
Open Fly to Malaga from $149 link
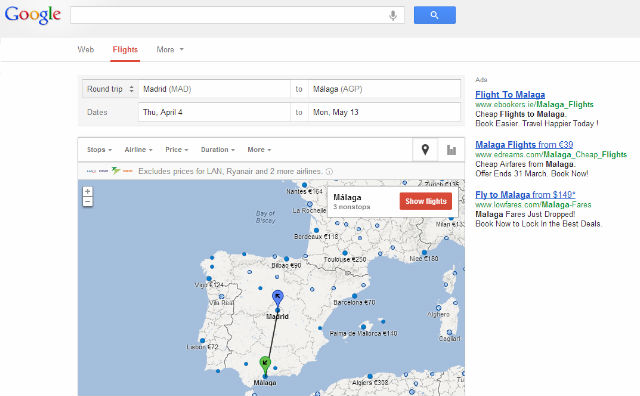pyautogui.click(x=525, y=195)
